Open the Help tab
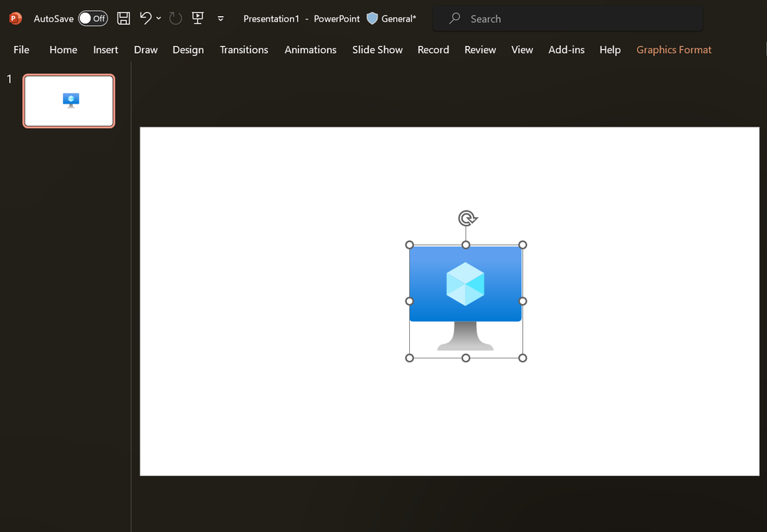The height and width of the screenshot is (532, 767). pos(610,50)
